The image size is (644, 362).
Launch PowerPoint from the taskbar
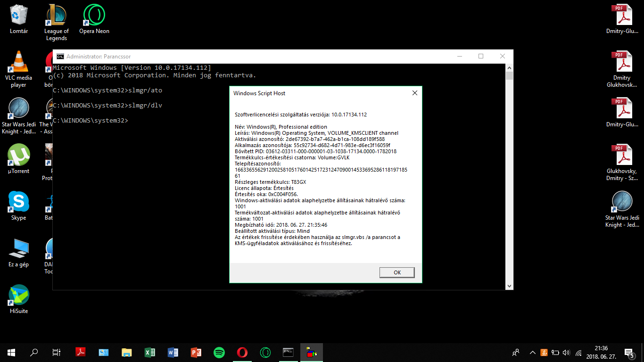tap(196, 353)
